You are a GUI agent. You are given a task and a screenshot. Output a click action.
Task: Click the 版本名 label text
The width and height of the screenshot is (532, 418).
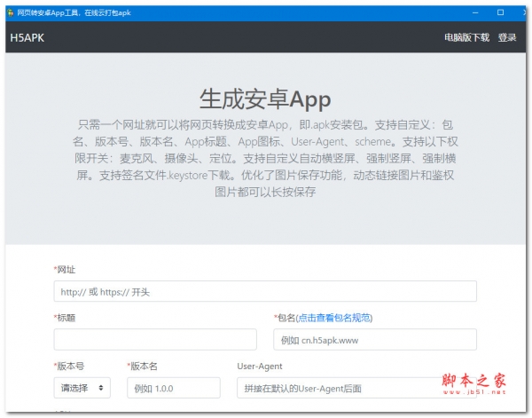[x=143, y=366]
